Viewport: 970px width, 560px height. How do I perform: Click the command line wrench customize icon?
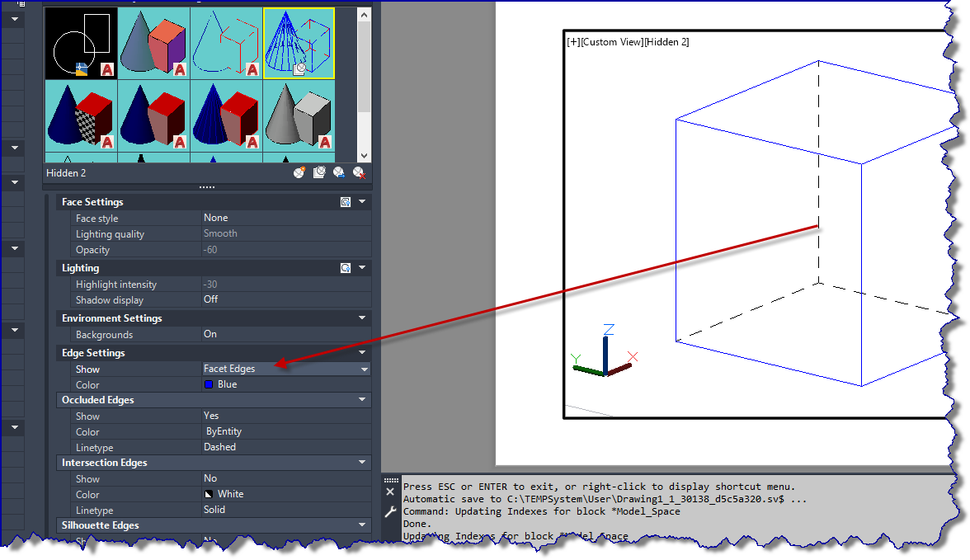click(x=390, y=511)
